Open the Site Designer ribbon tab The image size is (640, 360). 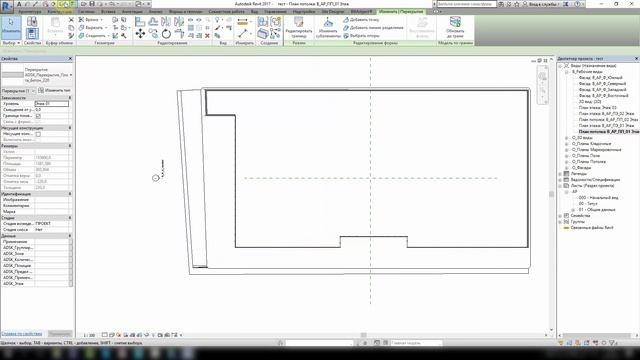[333, 12]
